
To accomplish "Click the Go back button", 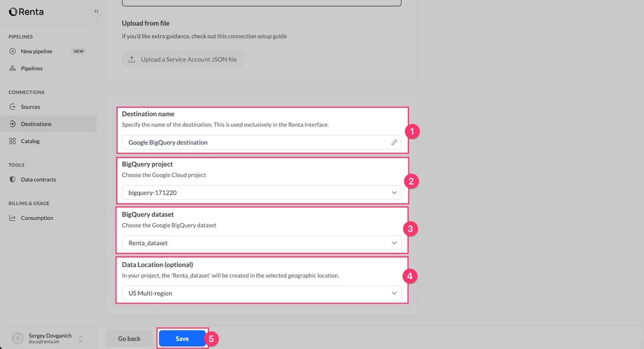I will pos(129,338).
